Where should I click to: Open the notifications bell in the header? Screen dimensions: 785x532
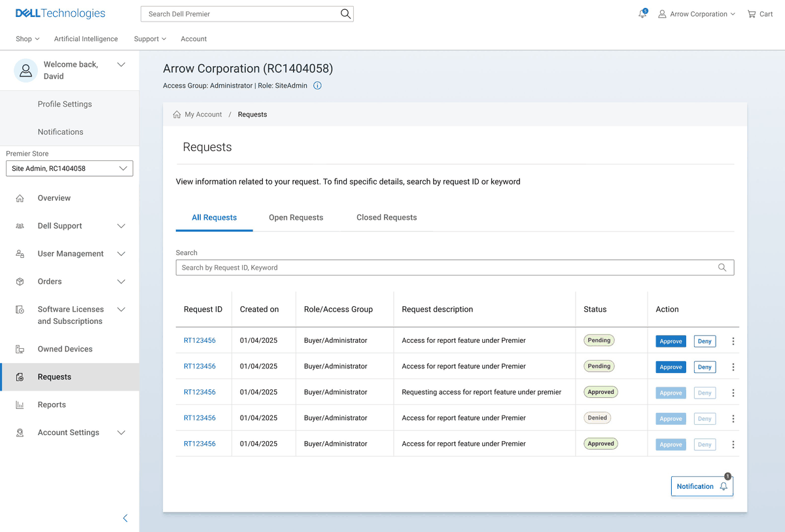click(642, 14)
